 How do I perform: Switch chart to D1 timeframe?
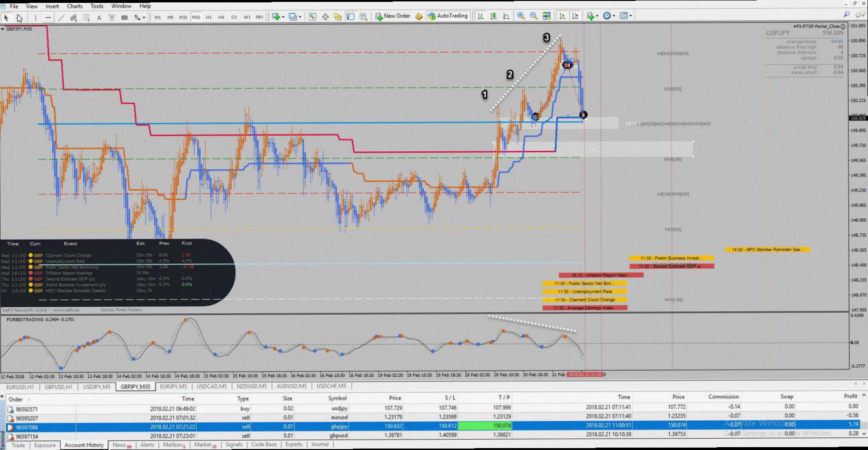234,17
